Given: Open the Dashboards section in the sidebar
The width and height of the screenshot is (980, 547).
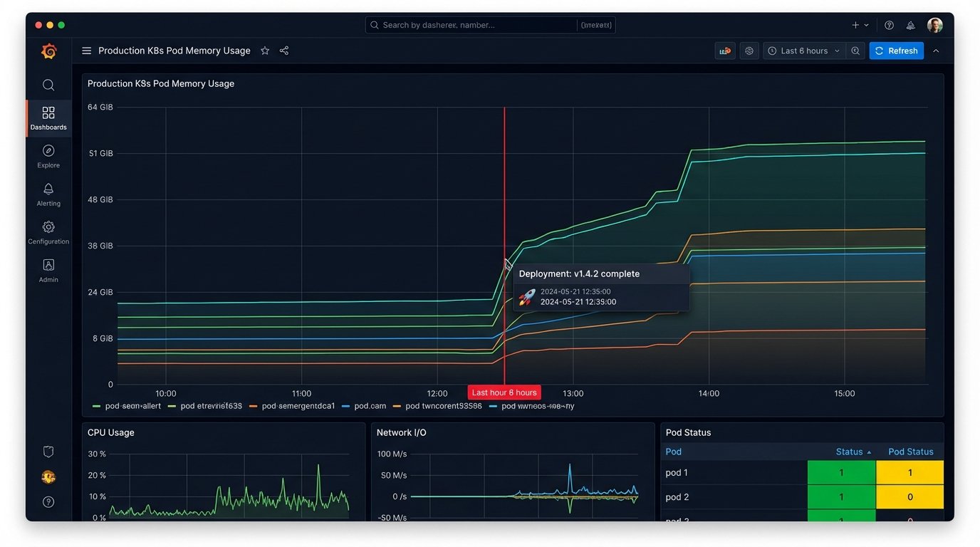Looking at the screenshot, I should 48,118.
